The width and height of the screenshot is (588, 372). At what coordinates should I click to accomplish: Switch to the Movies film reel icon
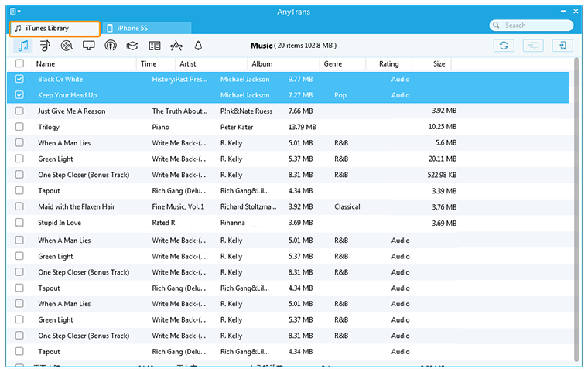(x=67, y=46)
